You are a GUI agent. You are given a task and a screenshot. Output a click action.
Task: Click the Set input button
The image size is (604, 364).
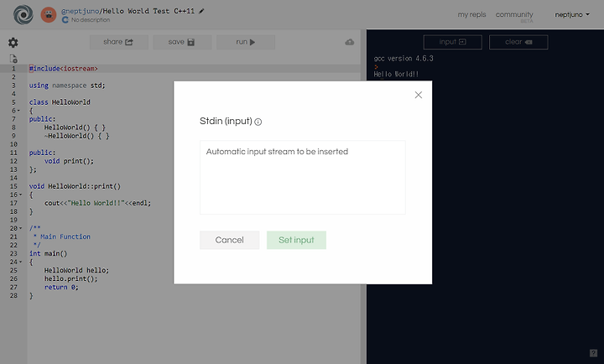click(x=296, y=240)
